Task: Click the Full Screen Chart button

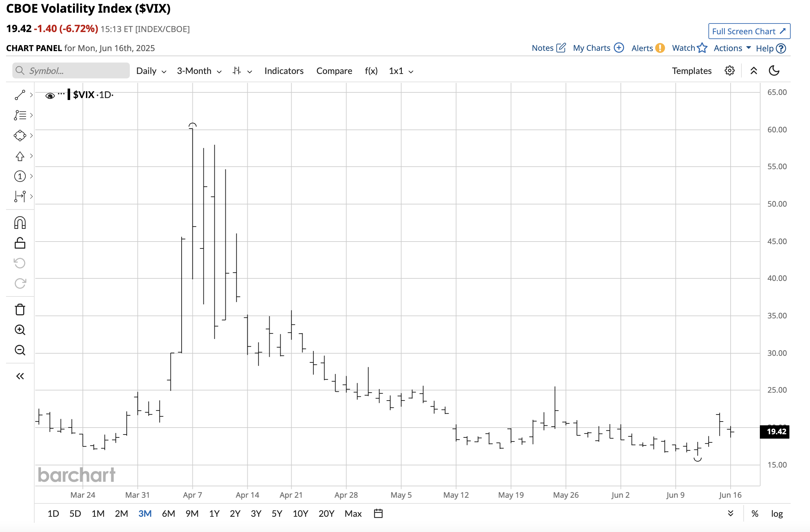Action: point(749,31)
